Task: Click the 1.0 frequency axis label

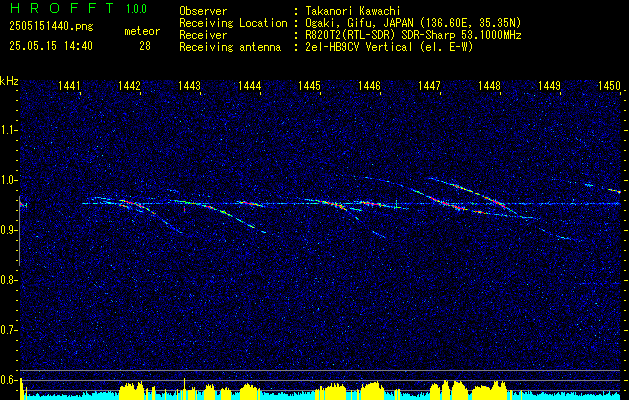Action: click(8, 180)
